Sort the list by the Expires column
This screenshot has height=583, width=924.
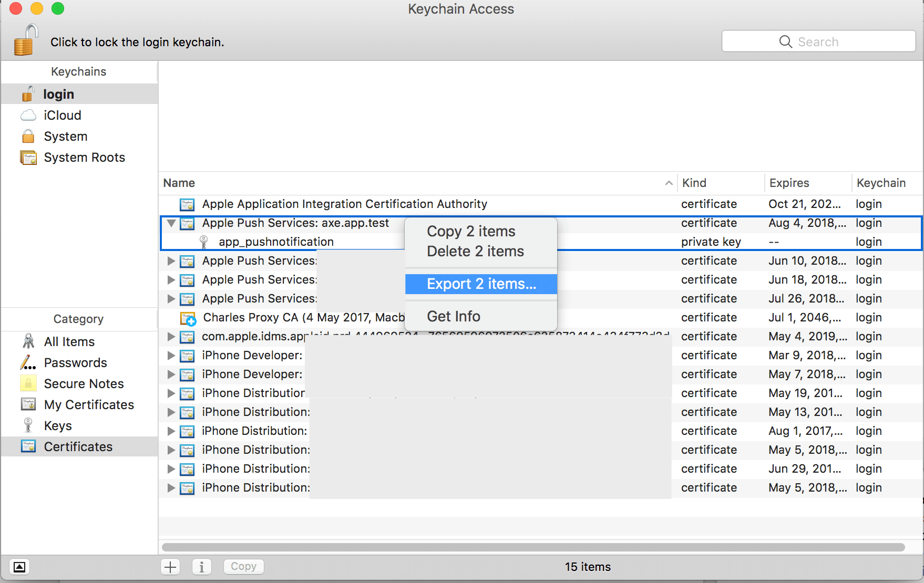(x=808, y=183)
